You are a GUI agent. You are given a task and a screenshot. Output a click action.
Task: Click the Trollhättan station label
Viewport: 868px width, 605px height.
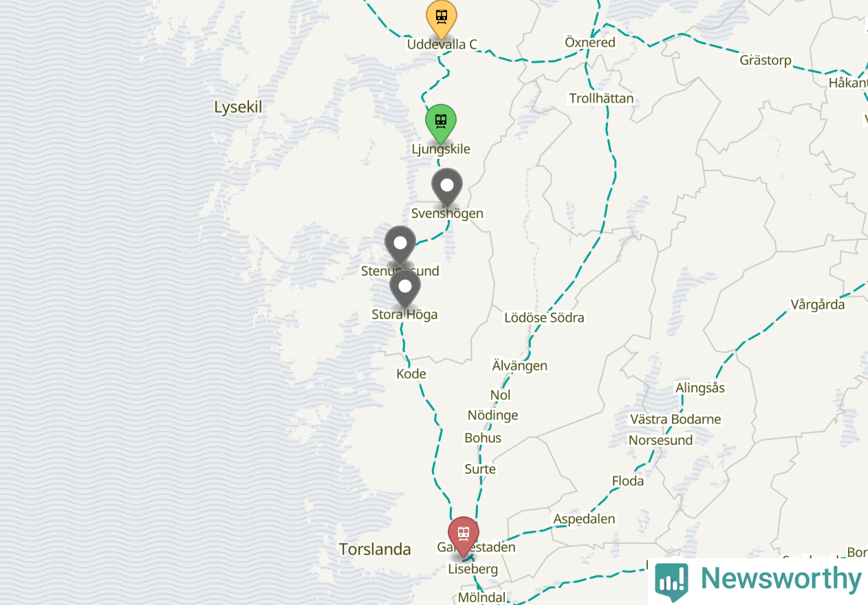pos(601,98)
